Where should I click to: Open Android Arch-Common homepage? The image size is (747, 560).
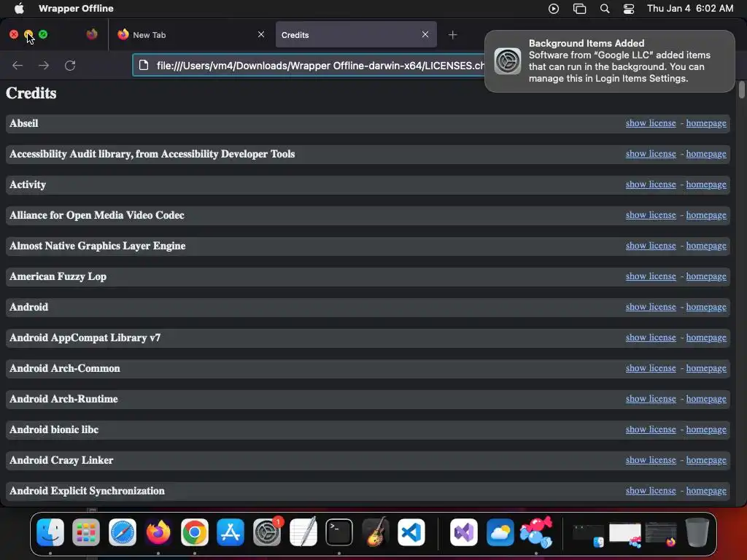706,367
